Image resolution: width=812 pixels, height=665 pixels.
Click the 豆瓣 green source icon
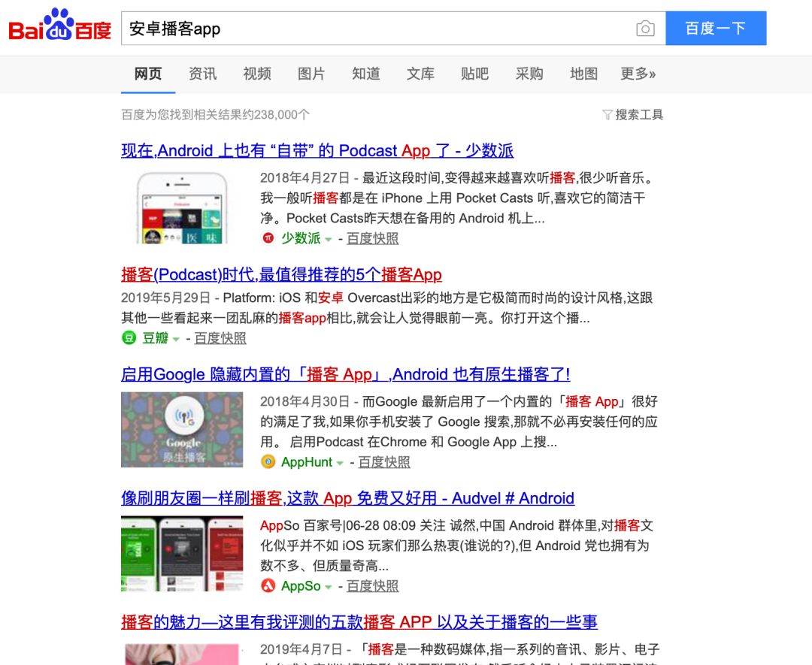tap(129, 338)
